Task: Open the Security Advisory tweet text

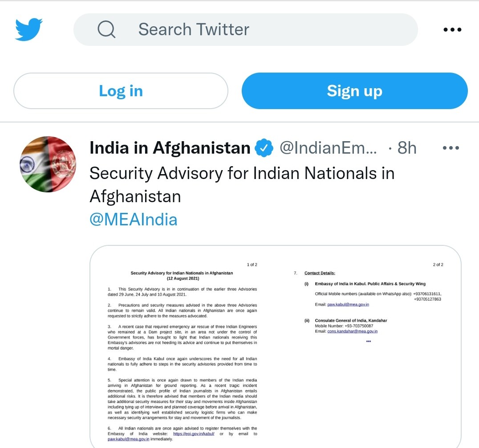Action: click(x=242, y=184)
